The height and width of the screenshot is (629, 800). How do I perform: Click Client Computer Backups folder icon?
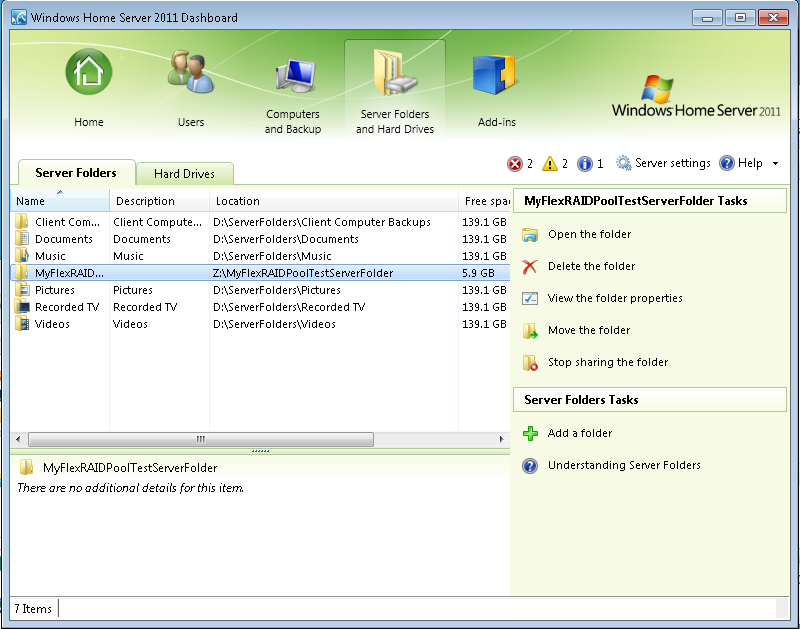click(x=22, y=222)
